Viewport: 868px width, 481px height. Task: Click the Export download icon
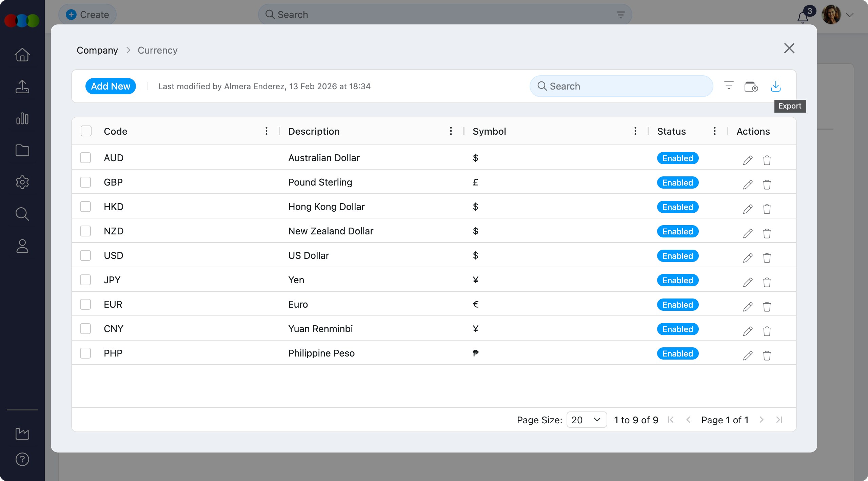[775, 86]
